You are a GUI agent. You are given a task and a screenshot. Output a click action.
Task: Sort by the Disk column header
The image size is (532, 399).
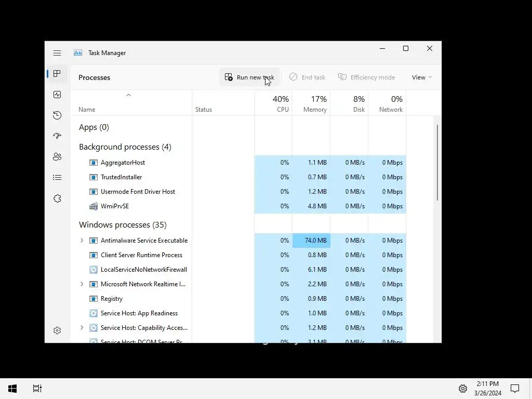click(x=349, y=103)
